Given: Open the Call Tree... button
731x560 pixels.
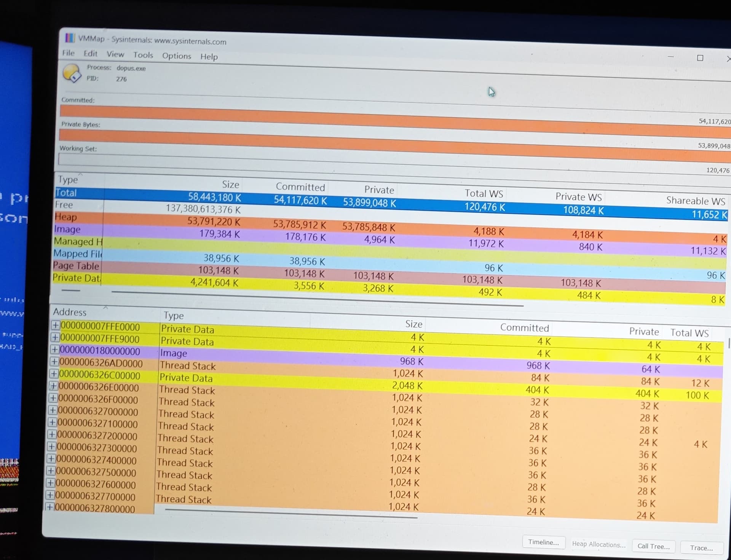Looking at the screenshot, I should tap(653, 546).
